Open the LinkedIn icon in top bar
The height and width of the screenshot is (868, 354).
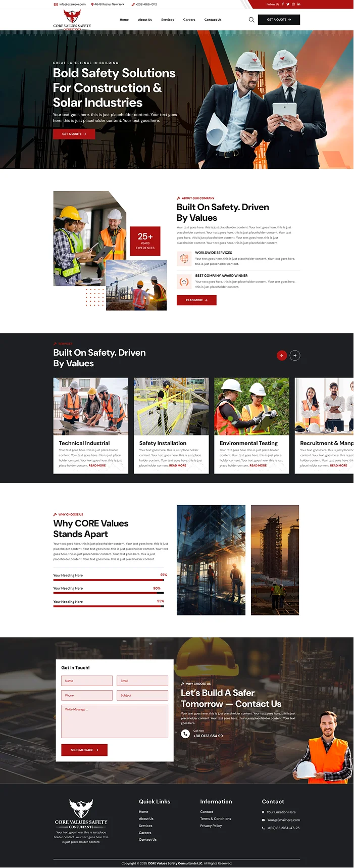point(299,4)
